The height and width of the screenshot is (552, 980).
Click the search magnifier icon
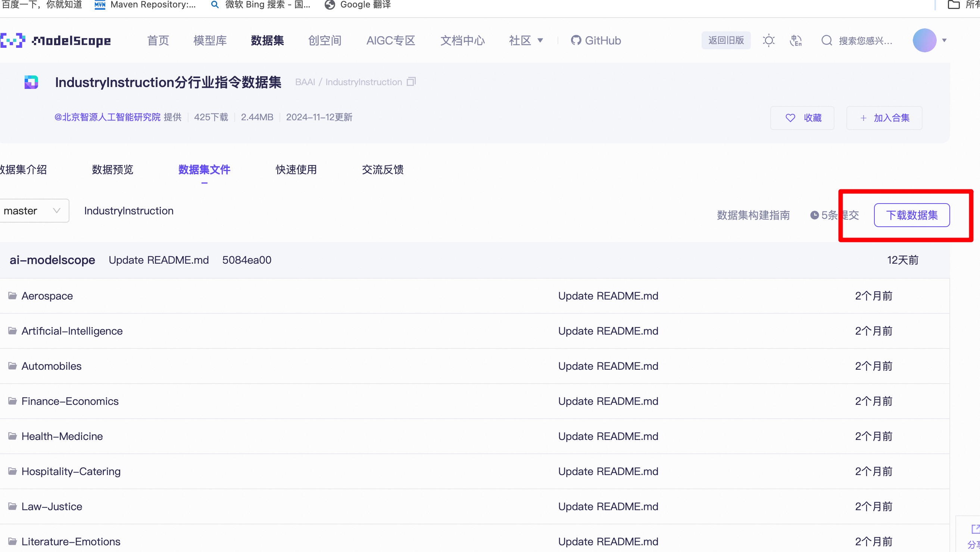click(826, 40)
